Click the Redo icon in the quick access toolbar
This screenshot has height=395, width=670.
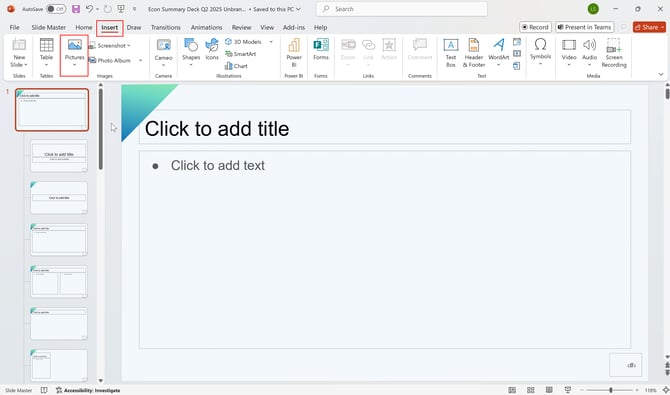coord(108,9)
